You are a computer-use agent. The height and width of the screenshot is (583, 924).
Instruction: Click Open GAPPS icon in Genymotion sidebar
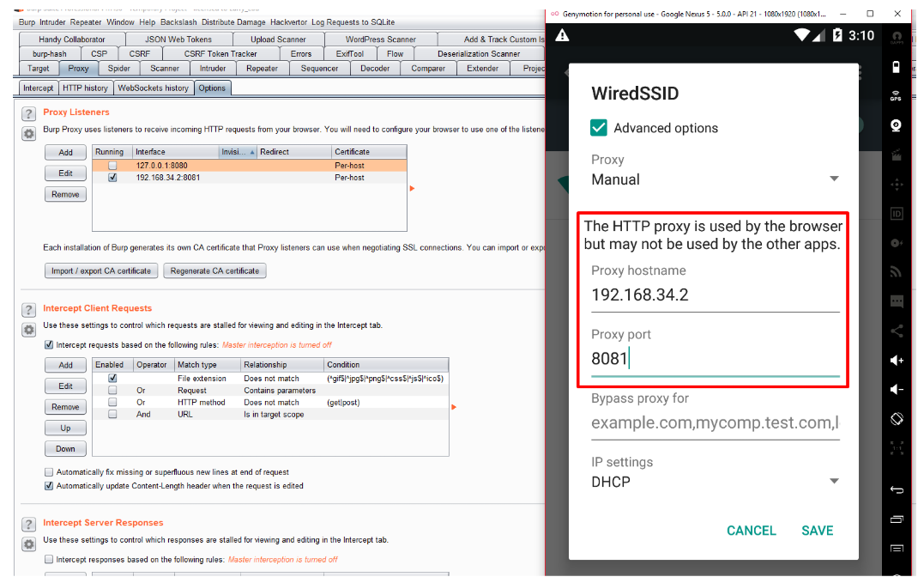tap(897, 39)
